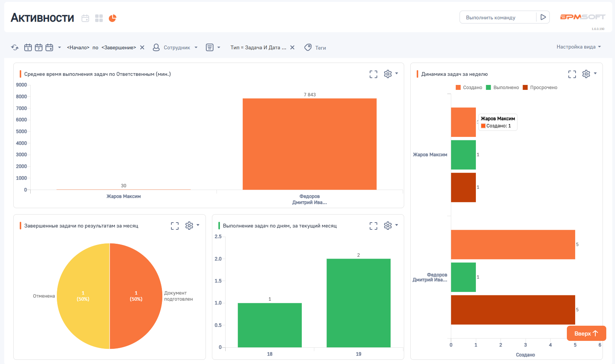
Task: Open settings gear for weekly dynamics chart
Action: (x=586, y=74)
